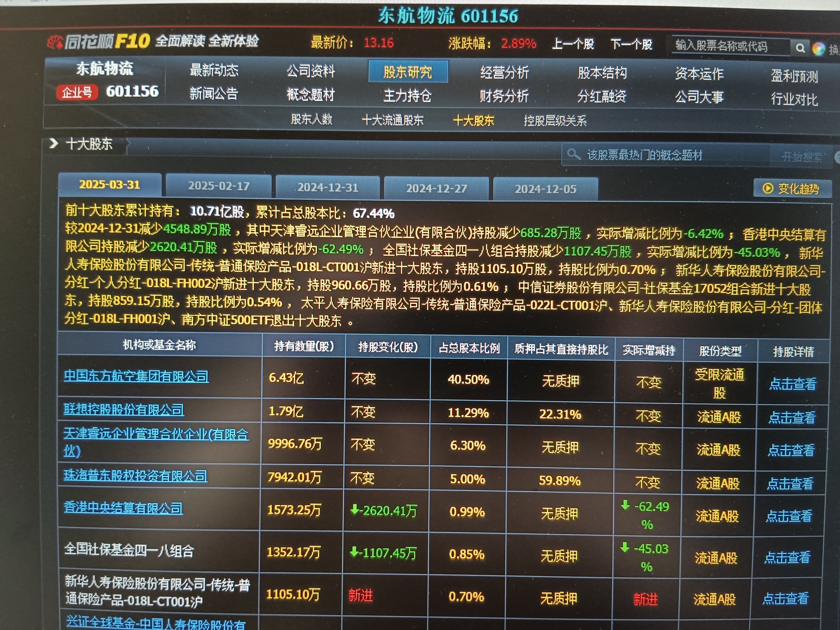The width and height of the screenshot is (840, 630).
Task: Click 点击查看 for 中国东方航空集团 row
Action: (793, 384)
